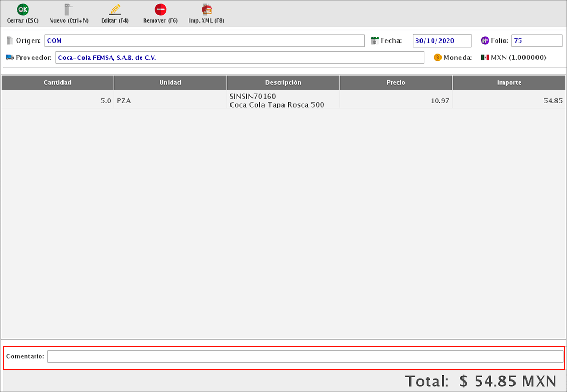Click the Origen field containing COM
The height and width of the screenshot is (392, 567).
coord(204,40)
